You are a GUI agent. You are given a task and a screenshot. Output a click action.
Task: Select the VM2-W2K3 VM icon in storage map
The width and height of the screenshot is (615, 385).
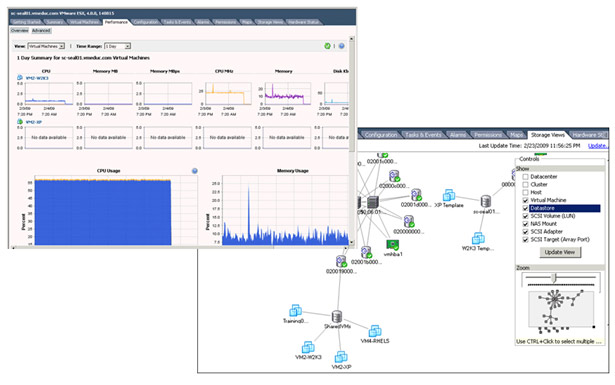308,347
